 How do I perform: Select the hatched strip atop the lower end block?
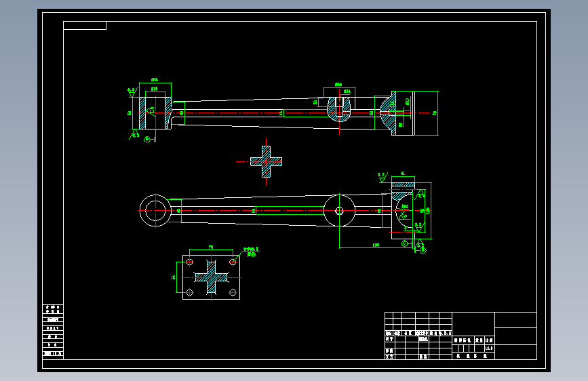click(403, 185)
